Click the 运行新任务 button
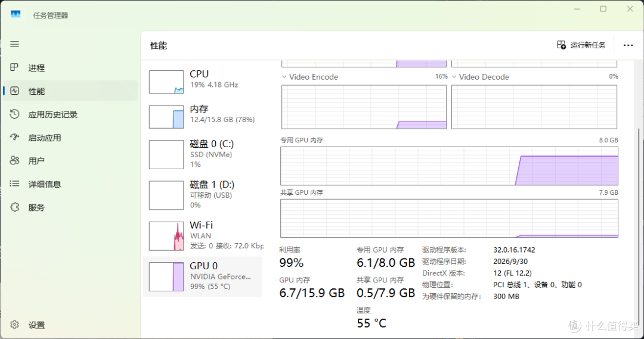The image size is (644, 339). 581,45
